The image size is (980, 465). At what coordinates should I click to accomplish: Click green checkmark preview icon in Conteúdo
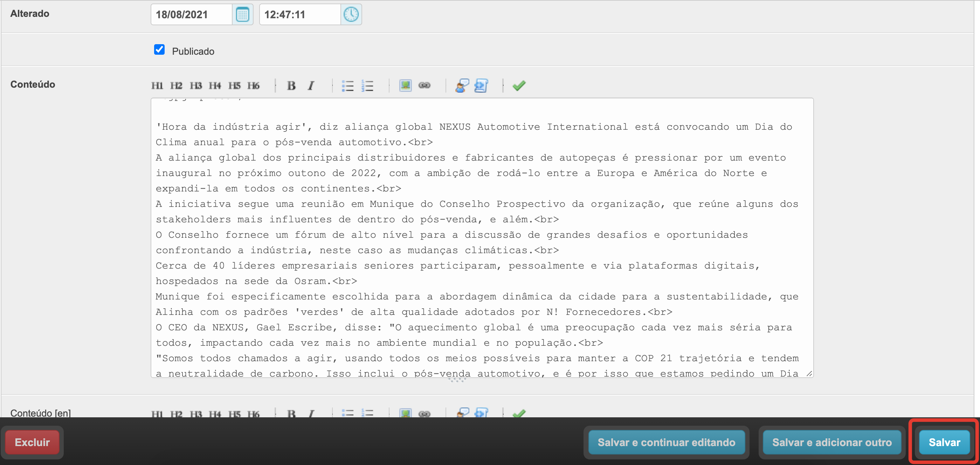[519, 86]
